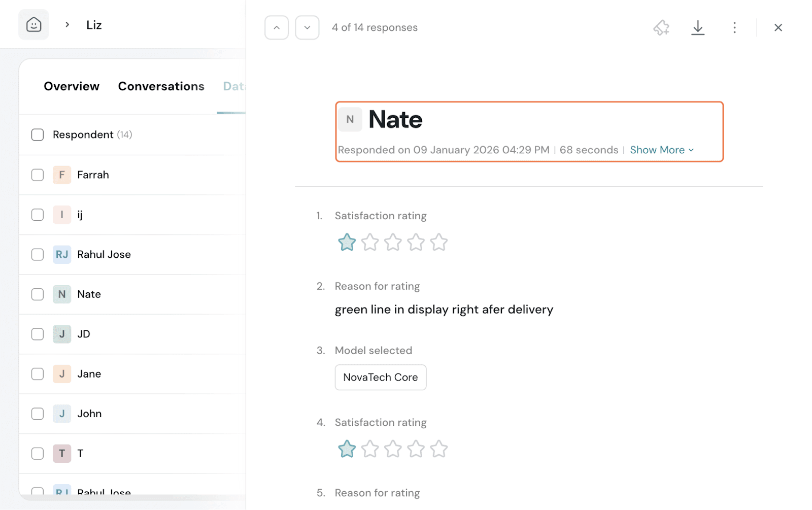Check the box next to Farrah

[38, 175]
